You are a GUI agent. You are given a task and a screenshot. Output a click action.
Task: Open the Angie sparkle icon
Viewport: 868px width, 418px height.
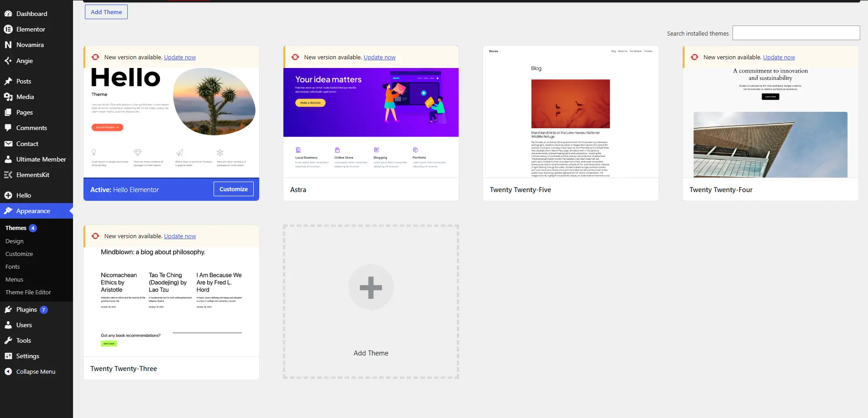[x=8, y=61]
